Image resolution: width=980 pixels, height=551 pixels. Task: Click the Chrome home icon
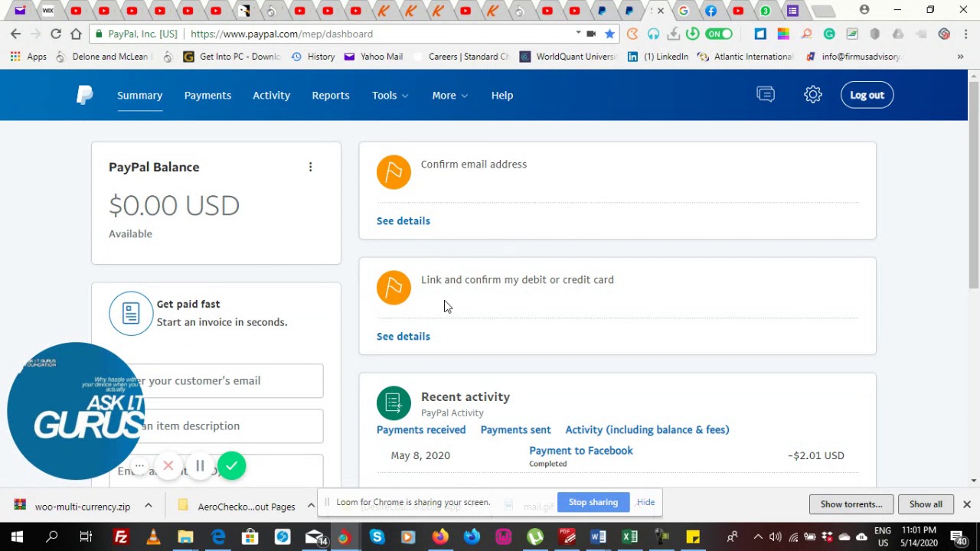76,34
